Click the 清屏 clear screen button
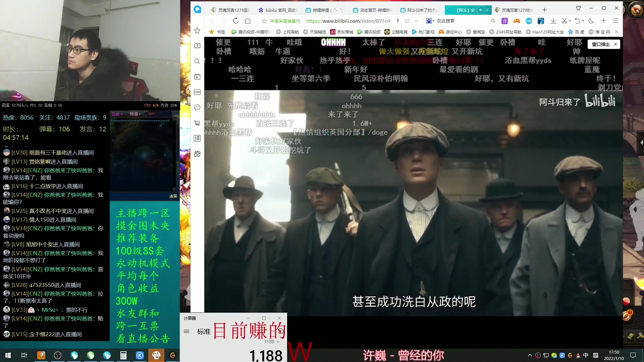This screenshot has width=644, height=362. click(173, 196)
